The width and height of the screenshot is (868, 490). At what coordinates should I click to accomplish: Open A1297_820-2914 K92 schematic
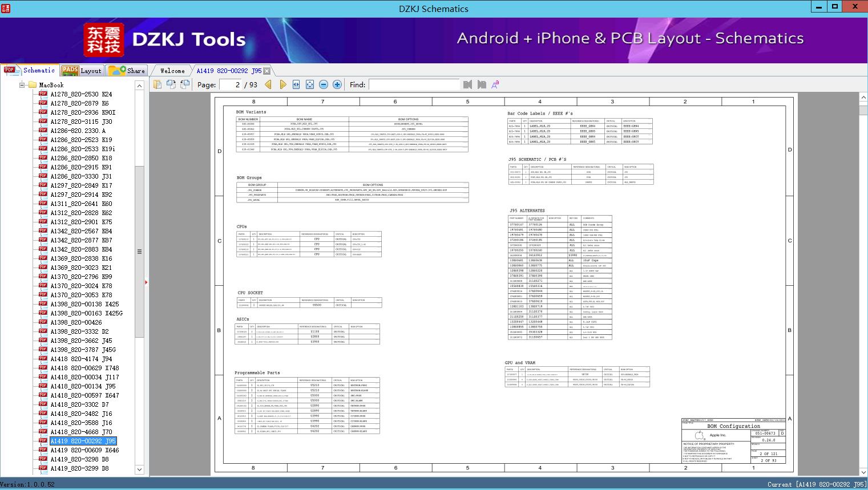click(x=81, y=195)
